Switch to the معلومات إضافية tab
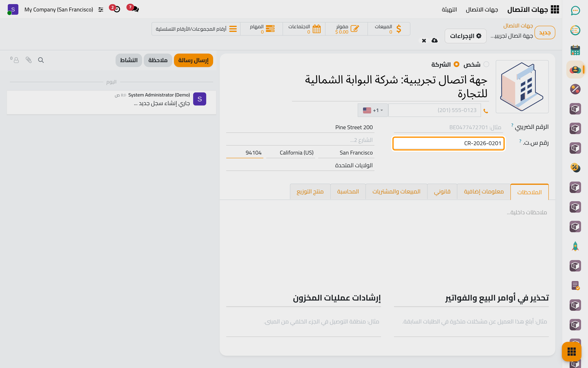This screenshot has height=368, width=588. click(484, 192)
